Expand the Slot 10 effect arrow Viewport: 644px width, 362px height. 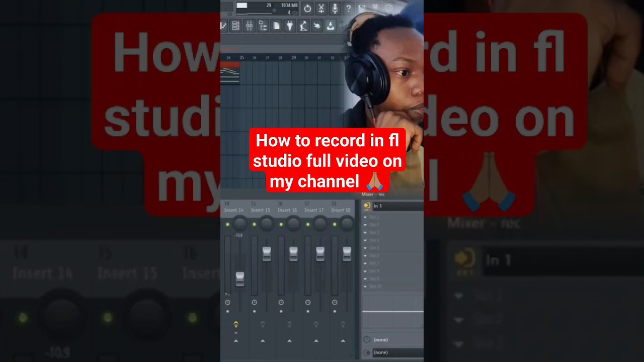[x=365, y=287]
